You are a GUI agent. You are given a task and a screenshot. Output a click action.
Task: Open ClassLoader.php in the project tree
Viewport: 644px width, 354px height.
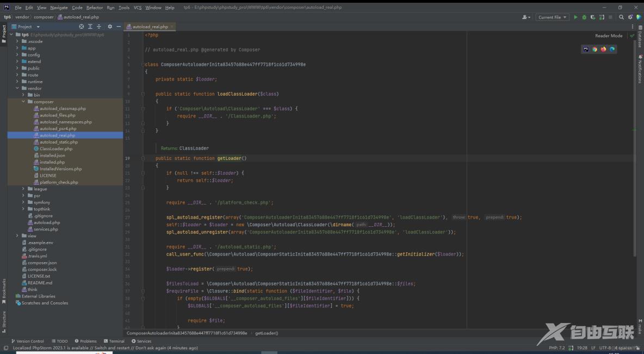[x=55, y=148]
